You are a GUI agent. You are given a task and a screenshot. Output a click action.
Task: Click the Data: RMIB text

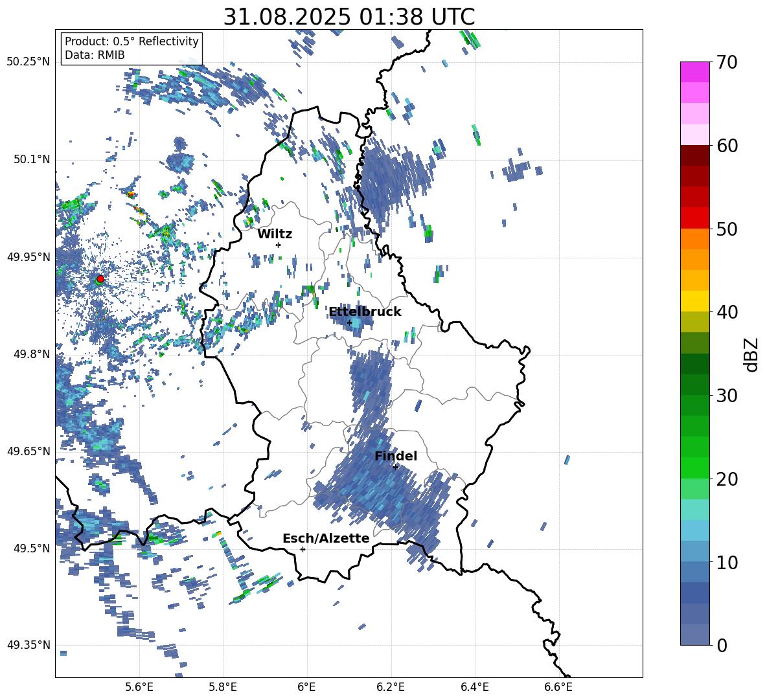95,55
